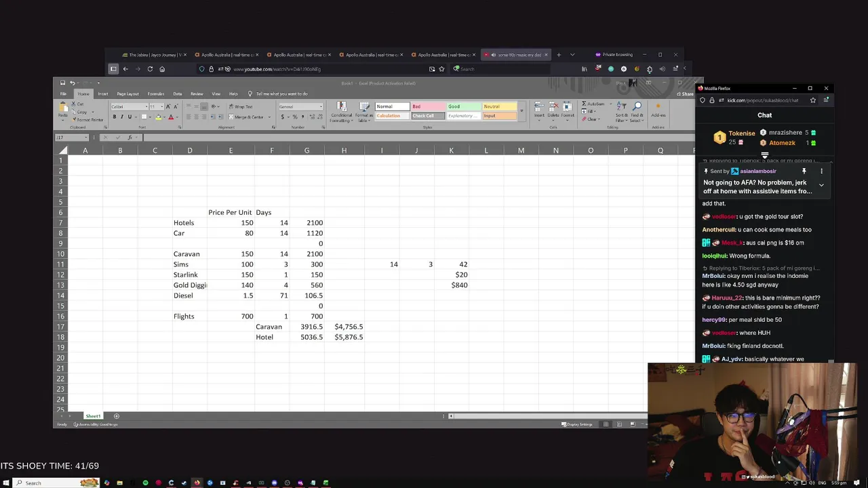The height and width of the screenshot is (488, 868).
Task: Switch to the Data ribbon tab
Action: tap(177, 94)
